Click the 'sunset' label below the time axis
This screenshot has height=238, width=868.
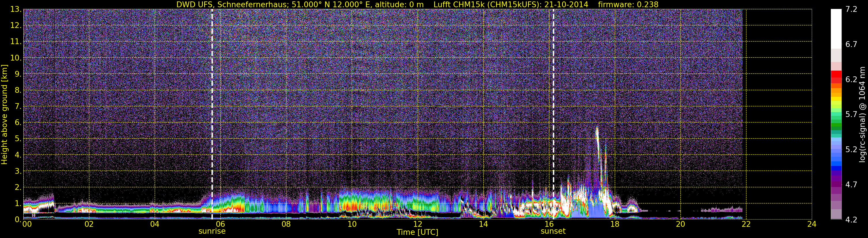[553, 231]
